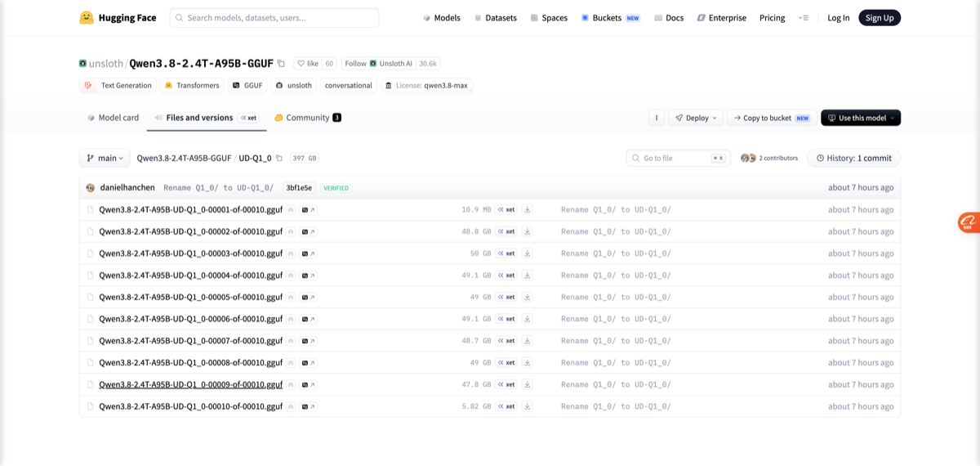This screenshot has width=980, height=466.
Task: Click the Sign Up button
Action: point(880,18)
